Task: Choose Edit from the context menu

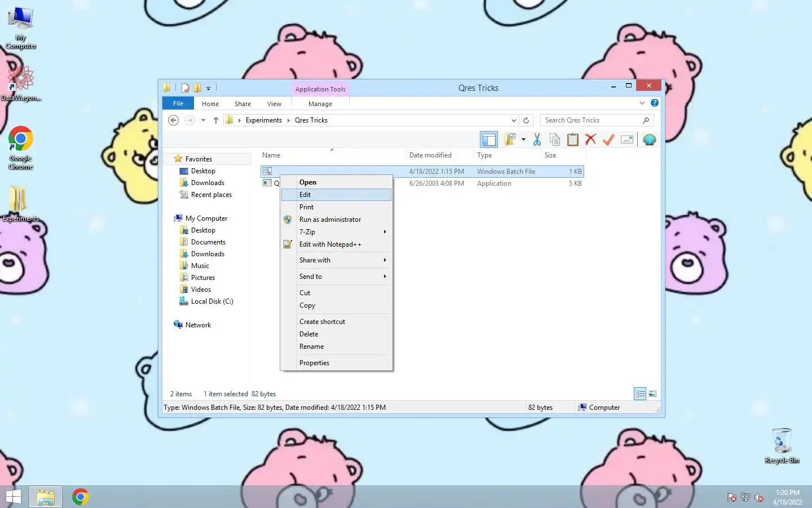Action: coord(337,195)
